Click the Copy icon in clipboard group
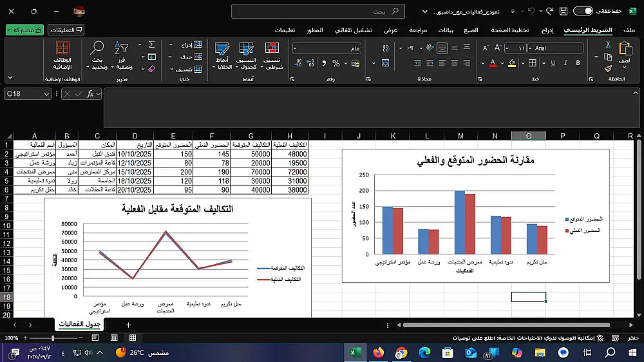 (609, 57)
